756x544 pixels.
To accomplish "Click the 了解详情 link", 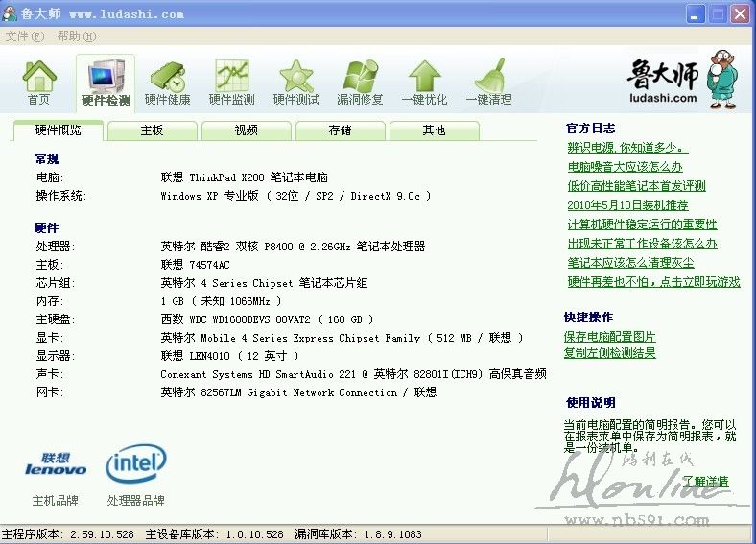I will point(705,482).
